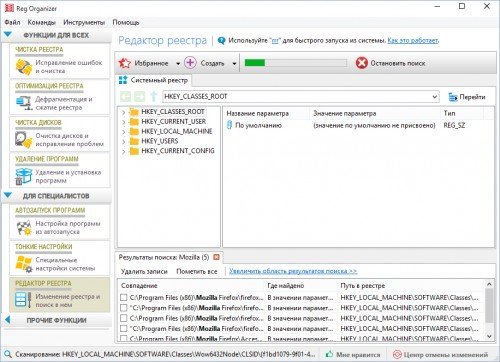Image resolution: width=500 pixels, height=362 pixels.
Task: Open the Инструменты menu
Action: click(x=84, y=22)
